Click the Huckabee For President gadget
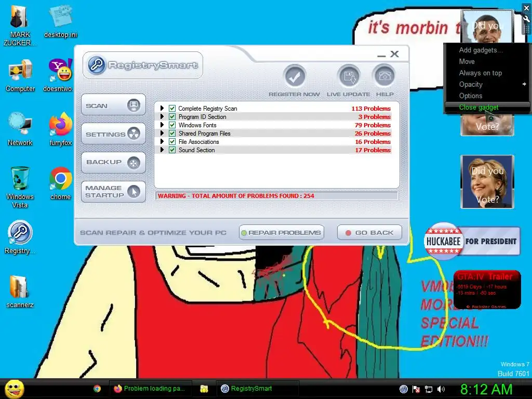The width and height of the screenshot is (532, 399). coord(472,241)
